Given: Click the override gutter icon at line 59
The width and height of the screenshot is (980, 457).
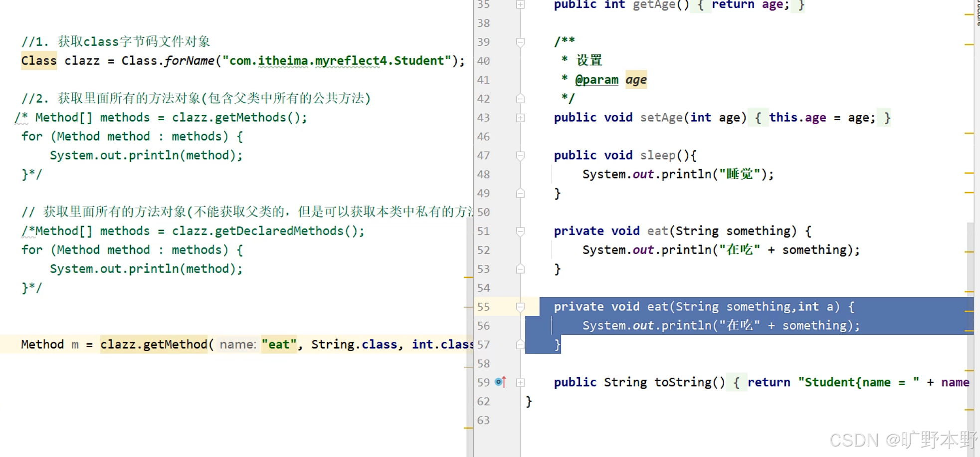Looking at the screenshot, I should [501, 382].
